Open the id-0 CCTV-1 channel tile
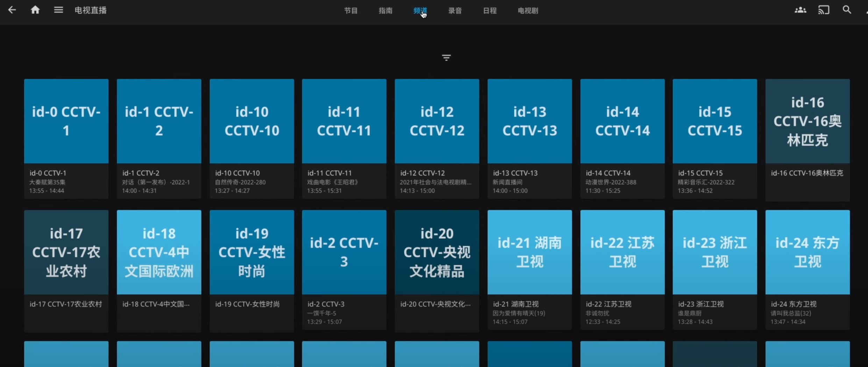Screen dimensions: 868x367 tap(66, 121)
